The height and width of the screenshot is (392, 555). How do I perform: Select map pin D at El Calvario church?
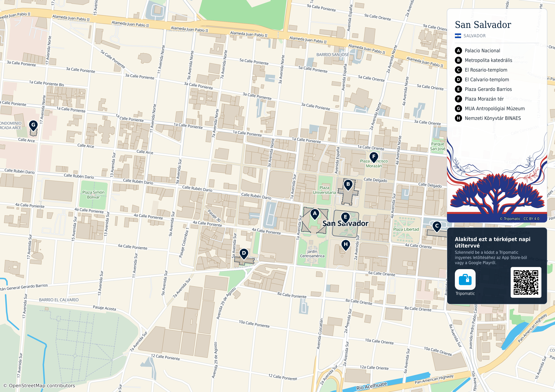244,254
